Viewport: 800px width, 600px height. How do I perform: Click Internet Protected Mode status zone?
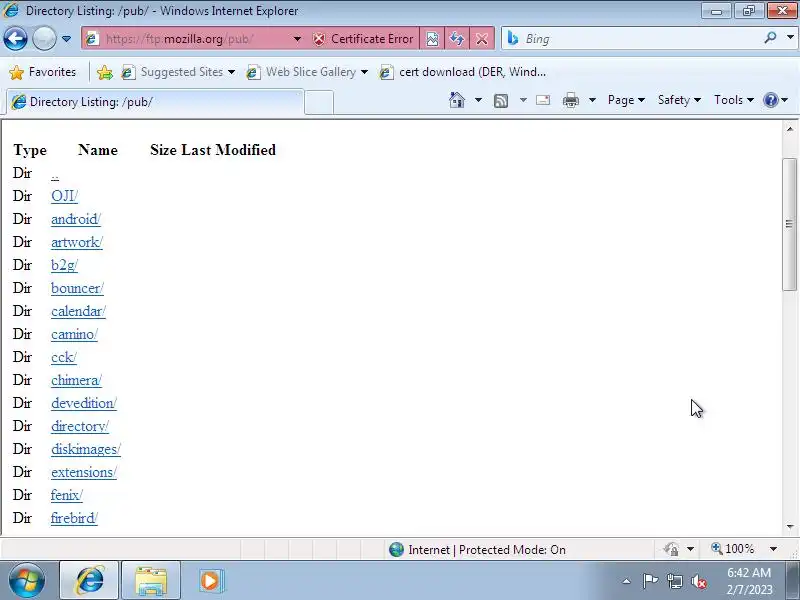click(478, 549)
